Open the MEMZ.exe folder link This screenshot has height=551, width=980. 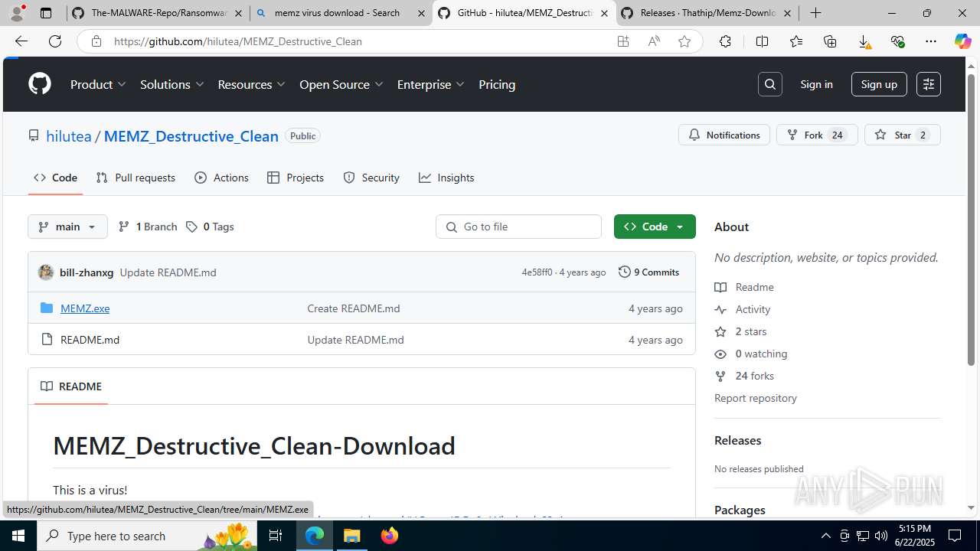pyautogui.click(x=85, y=308)
